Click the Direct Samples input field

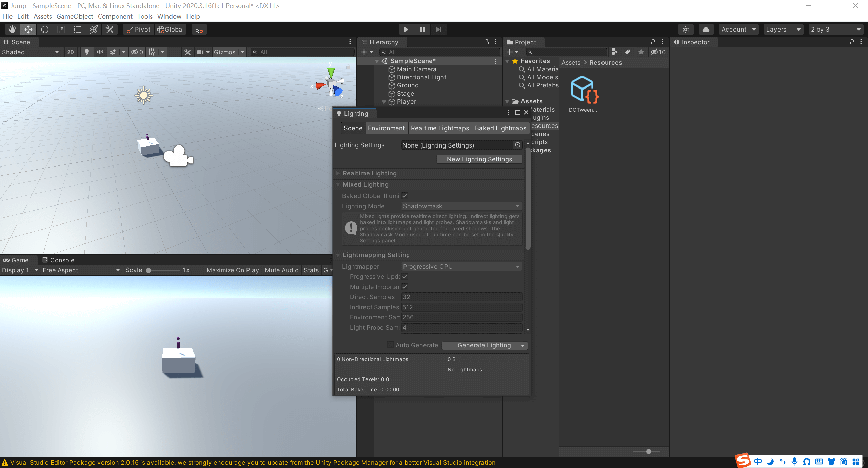tap(461, 297)
